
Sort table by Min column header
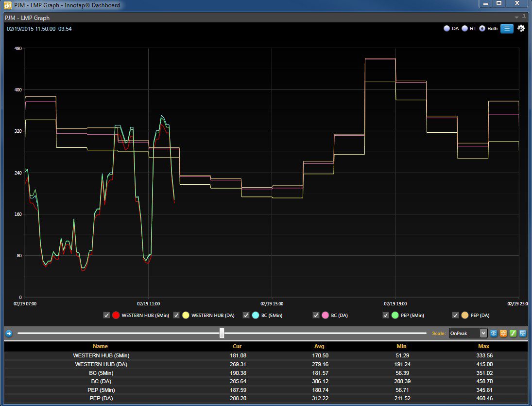[401, 346]
